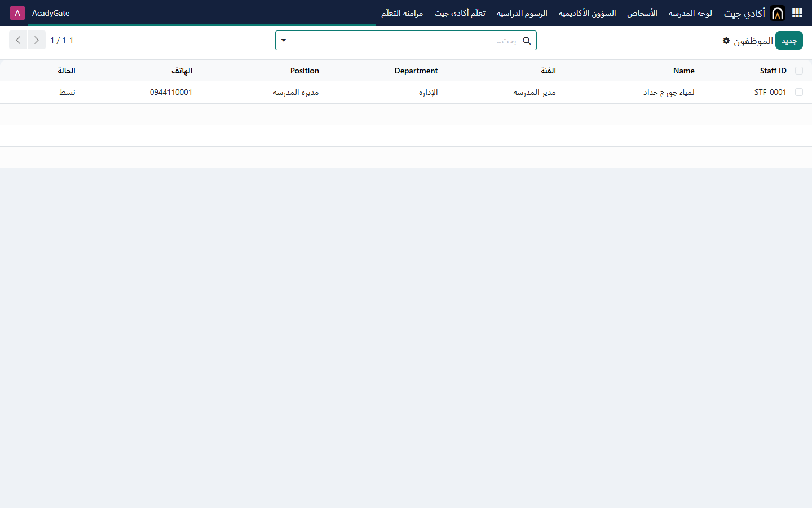The height and width of the screenshot is (508, 812).
Task: Open the تعلّم أكادي جيت menu
Action: coord(460,13)
